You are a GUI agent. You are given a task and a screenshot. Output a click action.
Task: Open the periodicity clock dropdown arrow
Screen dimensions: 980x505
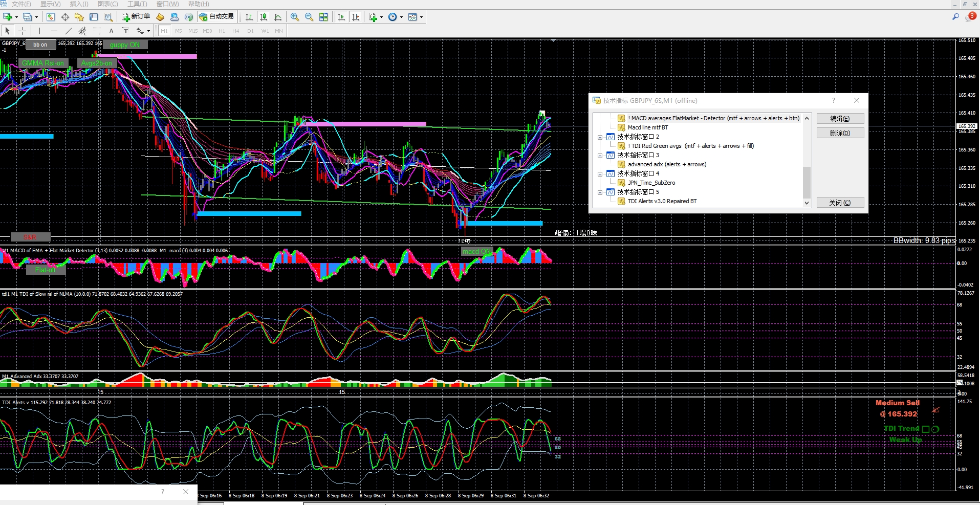[401, 17]
